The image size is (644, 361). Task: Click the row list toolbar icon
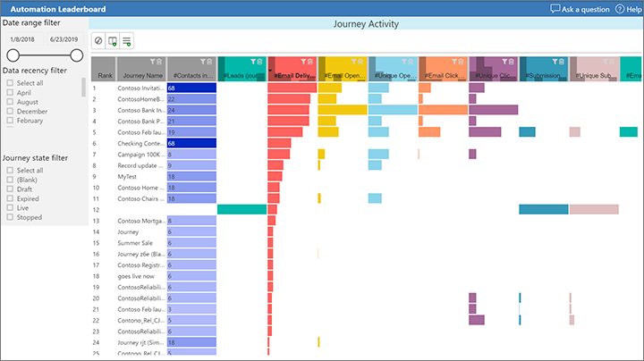tap(126, 40)
